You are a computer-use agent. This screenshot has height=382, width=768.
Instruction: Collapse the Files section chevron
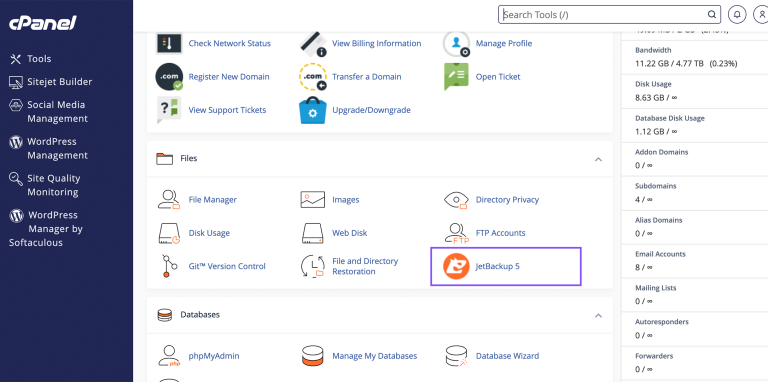[x=598, y=159]
